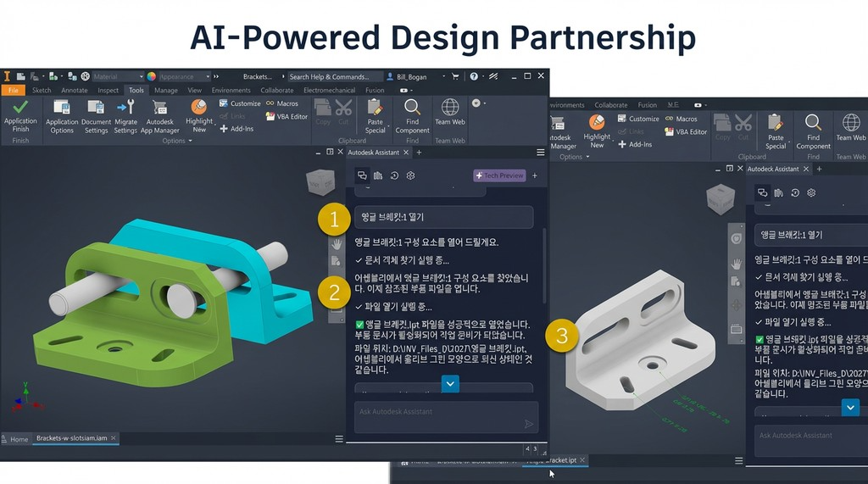
Task: Click the Appearance color wheel swatch
Action: pos(151,76)
